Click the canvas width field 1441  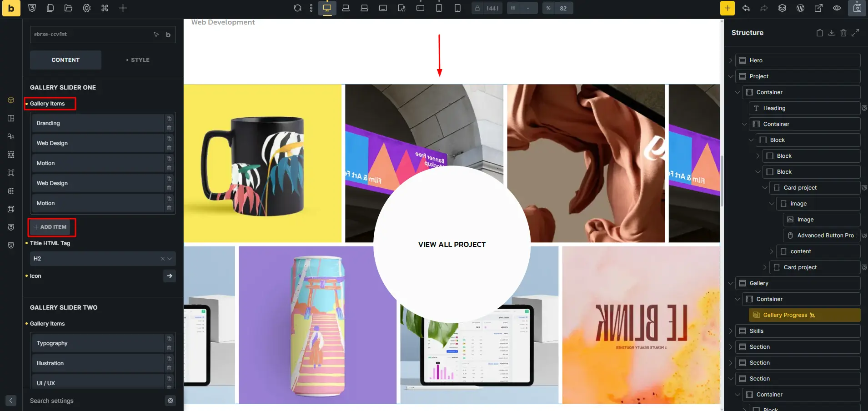click(492, 8)
